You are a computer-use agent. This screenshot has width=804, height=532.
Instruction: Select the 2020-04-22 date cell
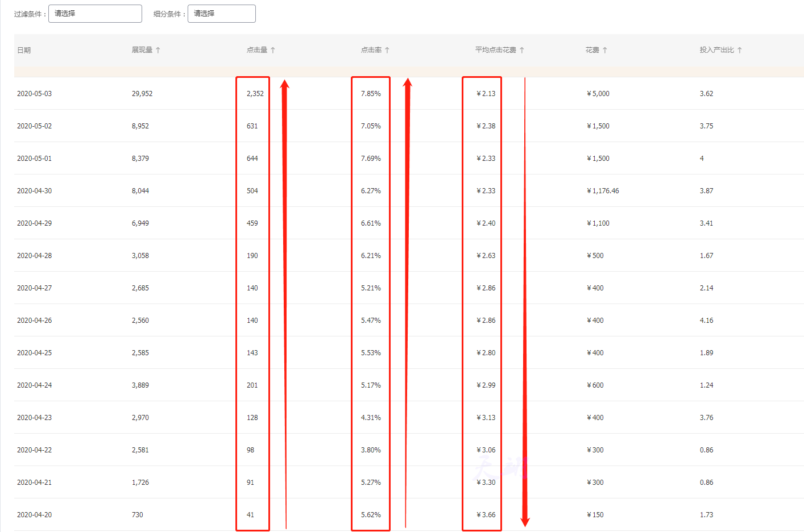34,450
